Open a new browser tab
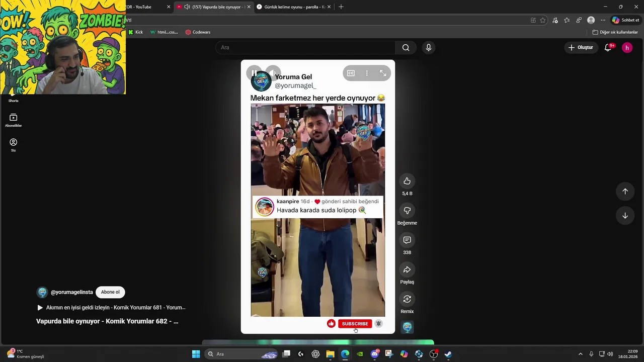The width and height of the screenshot is (644, 362). 341,7
